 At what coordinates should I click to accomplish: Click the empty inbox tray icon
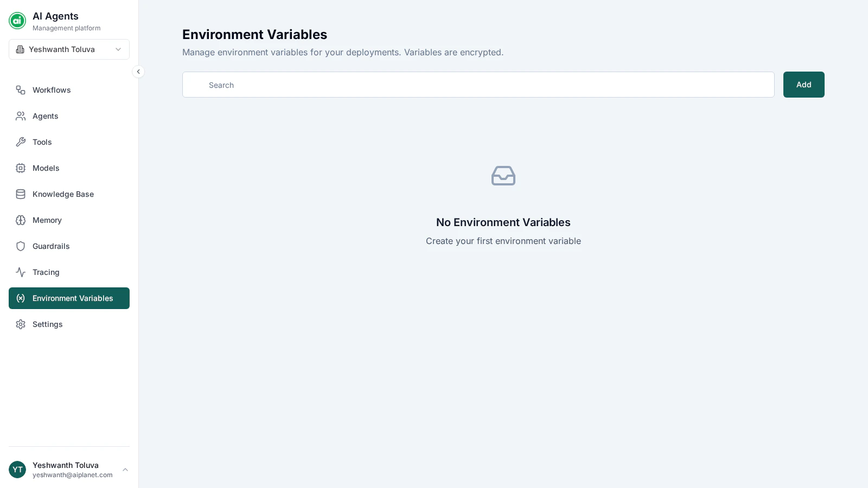[x=503, y=176]
